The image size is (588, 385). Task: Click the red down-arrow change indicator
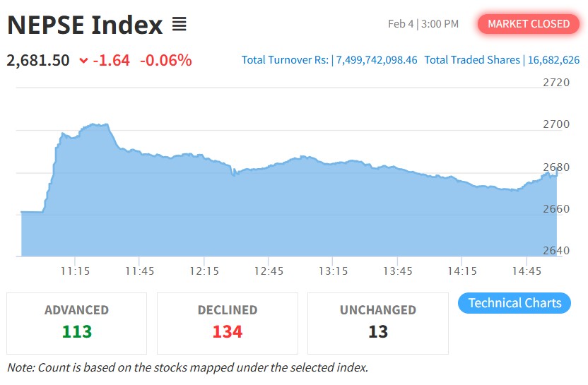(83, 61)
